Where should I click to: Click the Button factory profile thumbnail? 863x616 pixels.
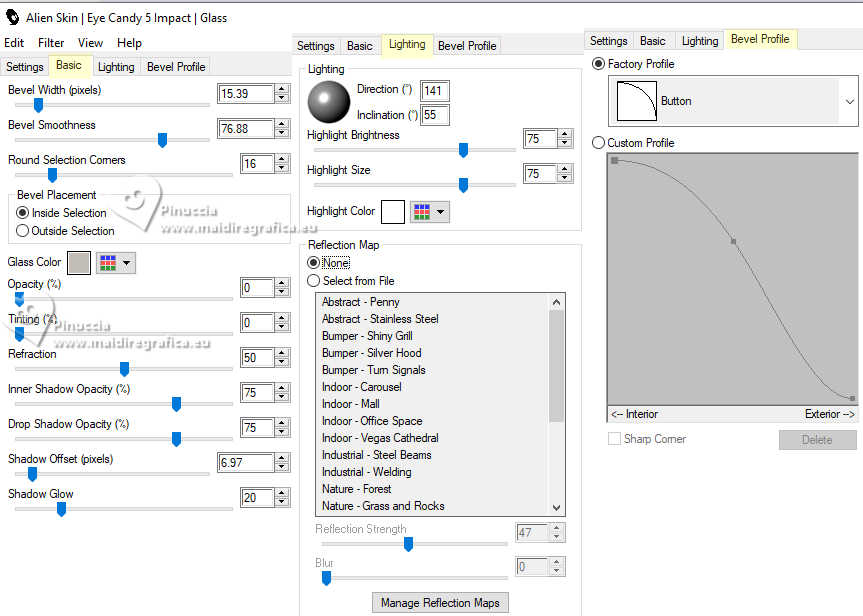637,101
